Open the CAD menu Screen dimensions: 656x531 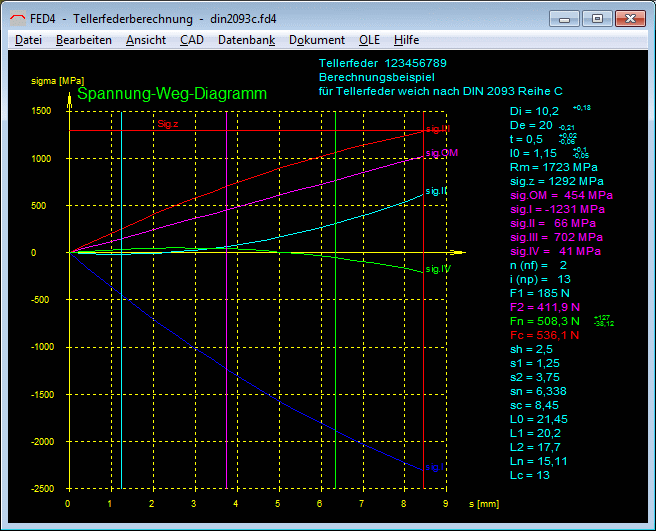[191, 40]
